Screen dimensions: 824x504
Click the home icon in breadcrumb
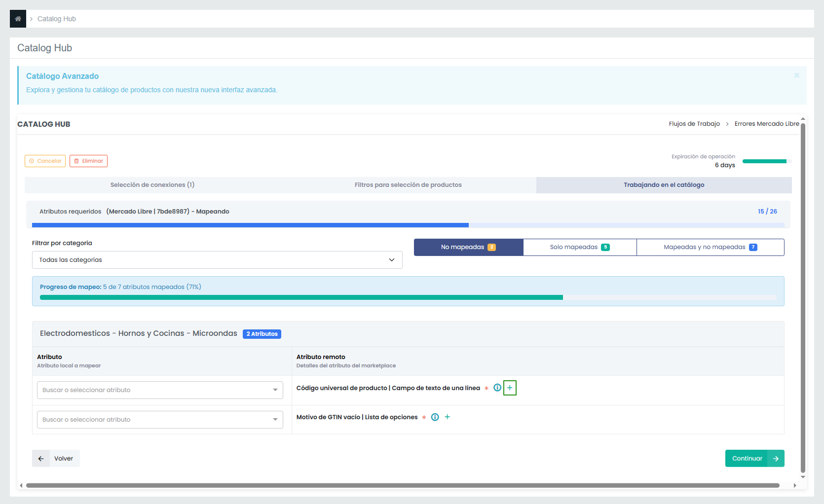tap(18, 19)
